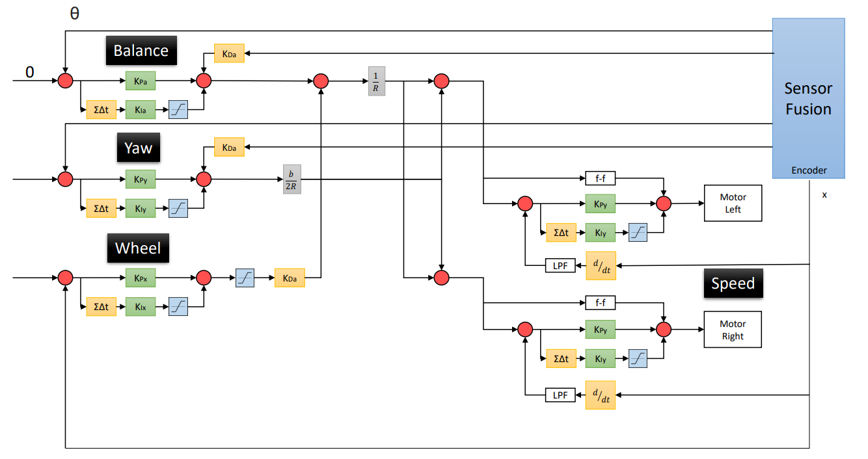Switch to the Speed section label

point(733,283)
